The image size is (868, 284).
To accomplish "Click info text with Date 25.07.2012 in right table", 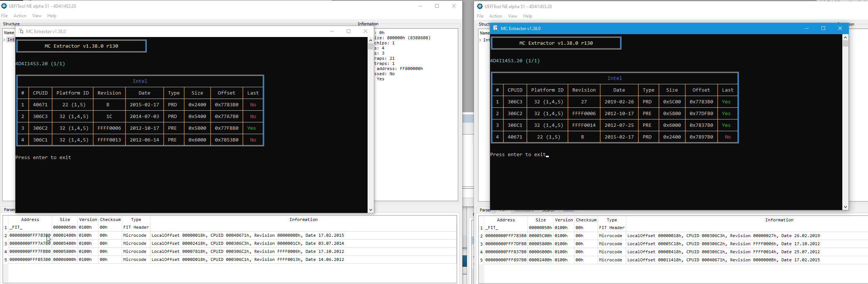I will [x=723, y=252].
